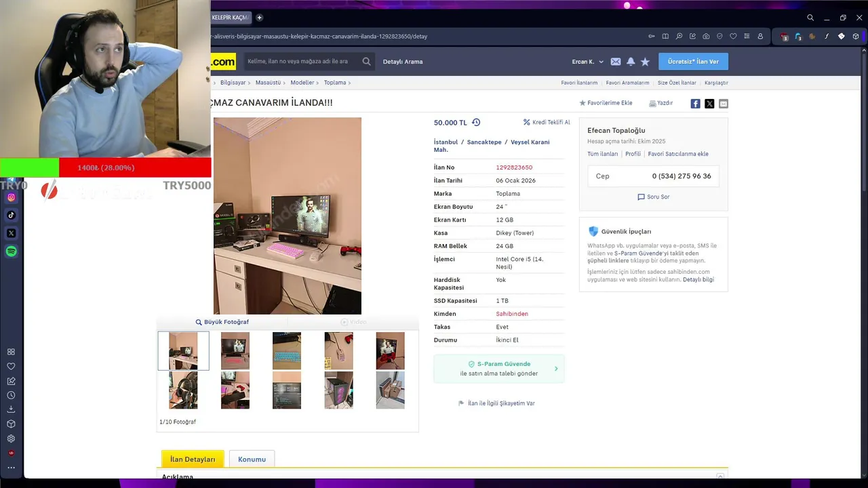Open Size Özel İlanlar menu link
Screen dimensions: 868x488
pyautogui.click(x=677, y=83)
